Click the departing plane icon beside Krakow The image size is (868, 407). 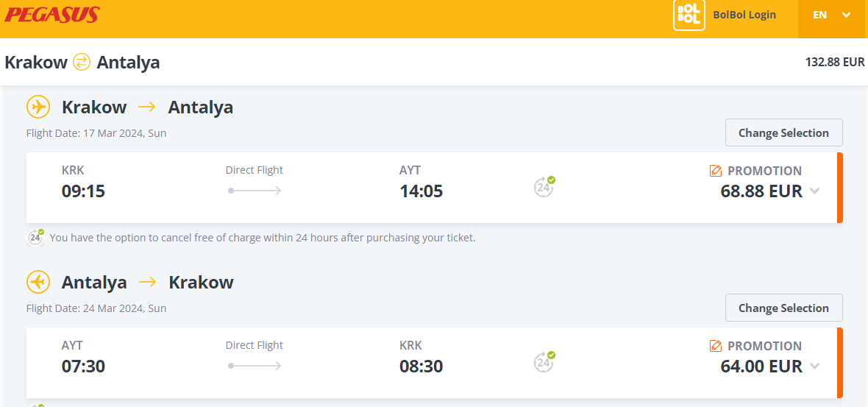[x=38, y=107]
